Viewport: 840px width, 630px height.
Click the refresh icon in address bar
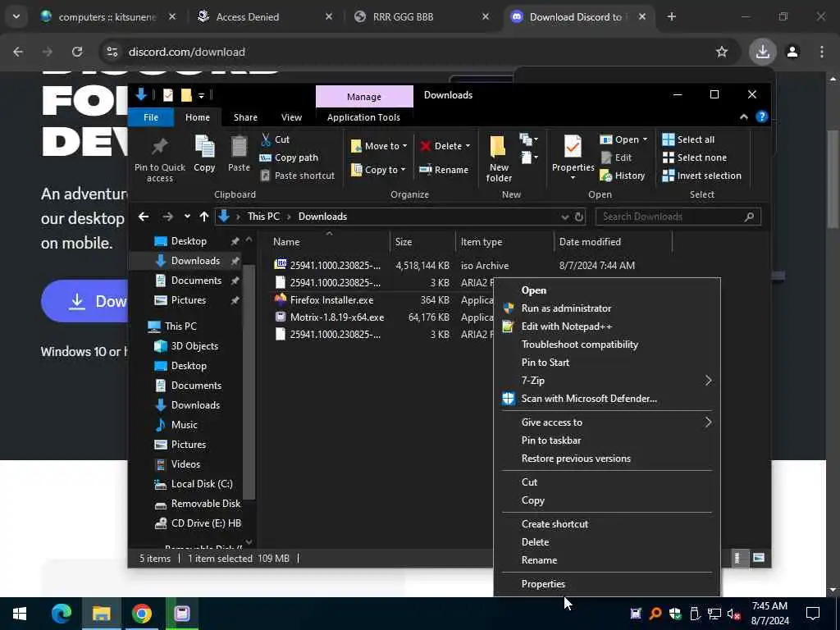click(579, 217)
